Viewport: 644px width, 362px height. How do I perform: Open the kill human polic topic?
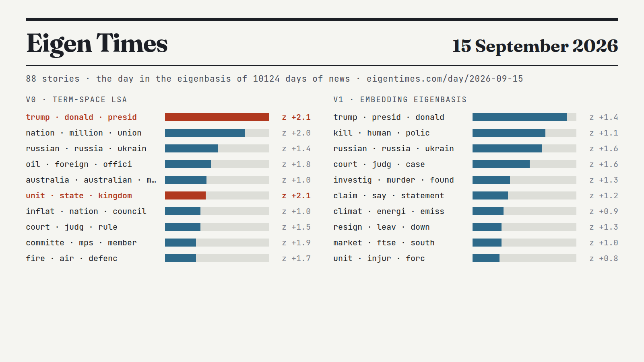[382, 133]
